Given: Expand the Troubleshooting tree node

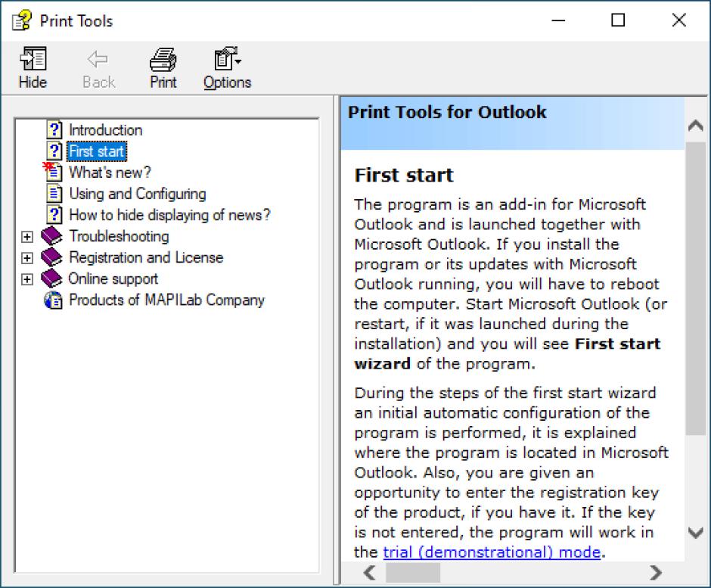Looking at the screenshot, I should pos(27,237).
